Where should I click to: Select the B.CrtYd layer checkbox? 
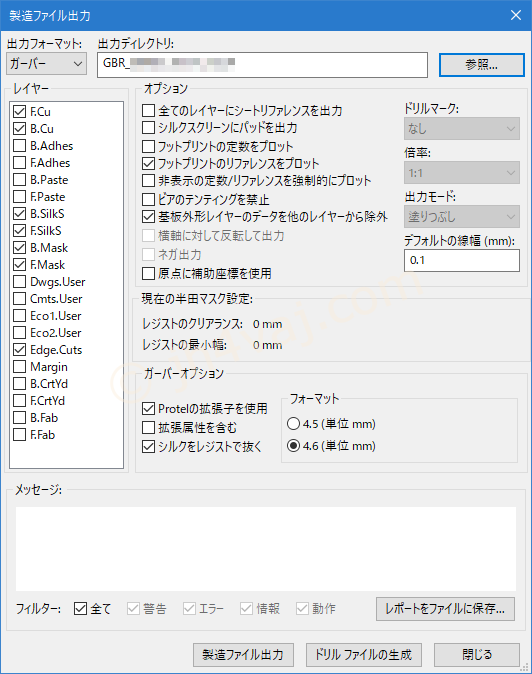pos(19,384)
